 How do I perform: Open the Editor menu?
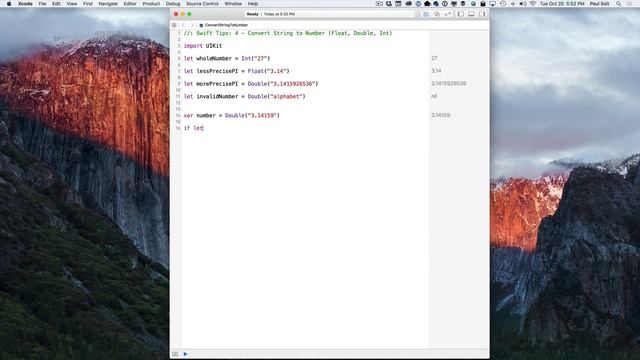pos(130,4)
